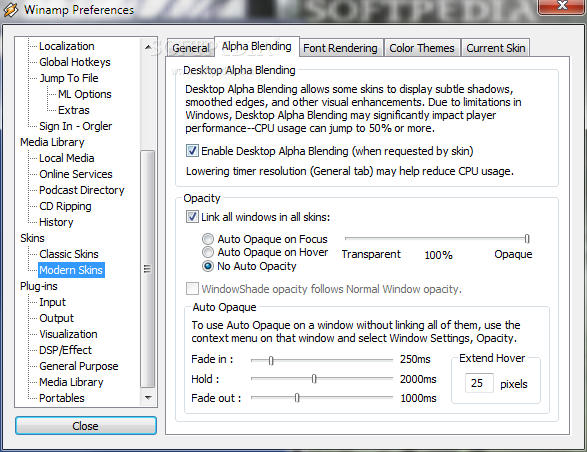Click the 250ms fade in value
Screen dimensions: 587x452
[x=415, y=359]
